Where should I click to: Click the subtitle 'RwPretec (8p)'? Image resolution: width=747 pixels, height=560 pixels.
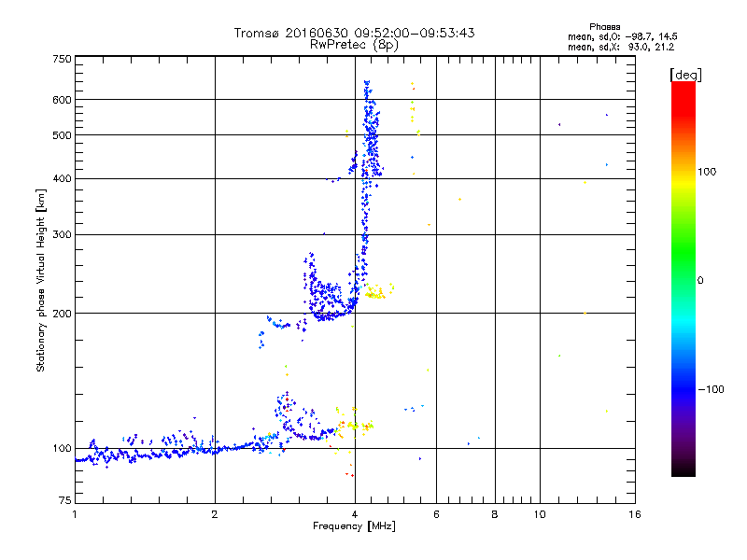(x=354, y=45)
